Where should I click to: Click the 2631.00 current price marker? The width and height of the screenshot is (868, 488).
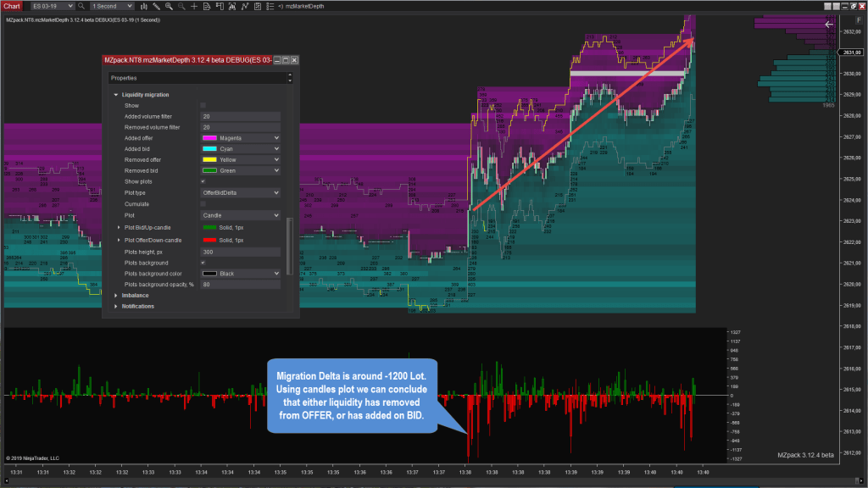(851, 53)
